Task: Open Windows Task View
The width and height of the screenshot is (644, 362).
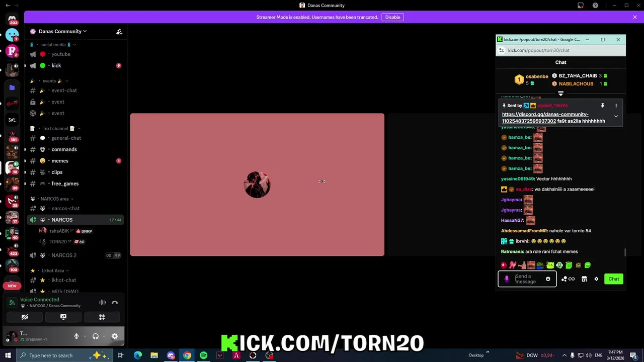Action: (x=121, y=355)
